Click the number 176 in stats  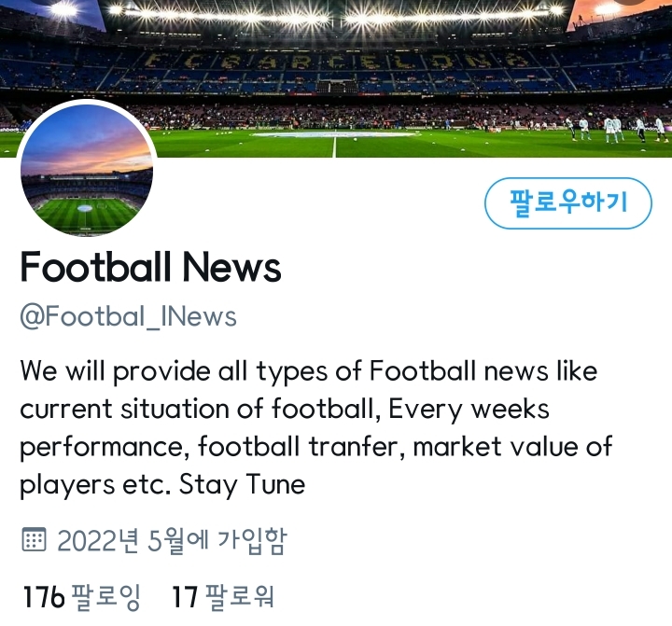[x=43, y=597]
